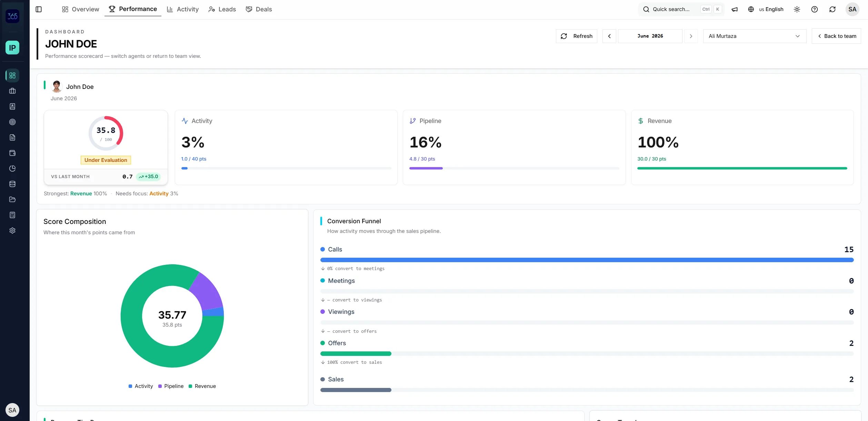This screenshot has height=421, width=868.
Task: Open the Ali Murtaza agent dropdown
Action: click(x=755, y=36)
